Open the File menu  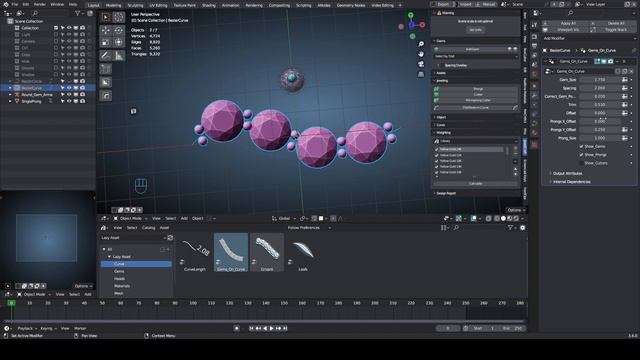15,4
